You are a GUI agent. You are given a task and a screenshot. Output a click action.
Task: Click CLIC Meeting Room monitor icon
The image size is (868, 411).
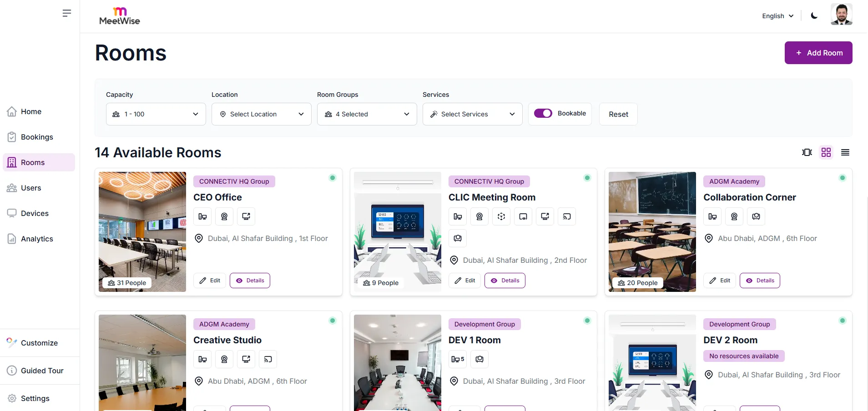pyautogui.click(x=545, y=216)
